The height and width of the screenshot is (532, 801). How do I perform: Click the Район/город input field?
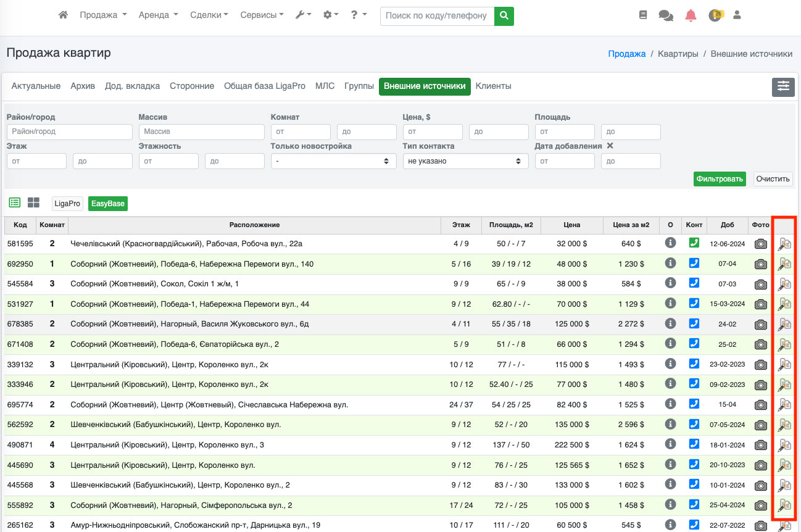[x=70, y=131]
